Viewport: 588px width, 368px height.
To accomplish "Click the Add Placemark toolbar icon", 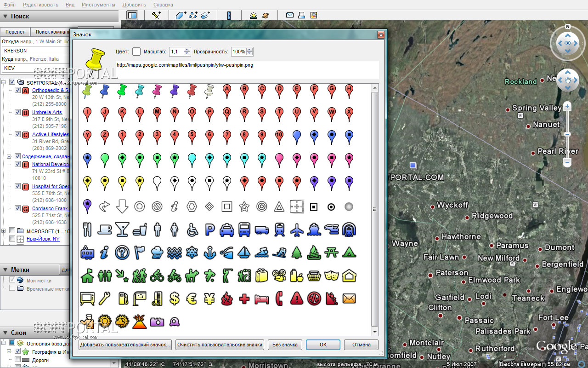I will click(x=156, y=15).
